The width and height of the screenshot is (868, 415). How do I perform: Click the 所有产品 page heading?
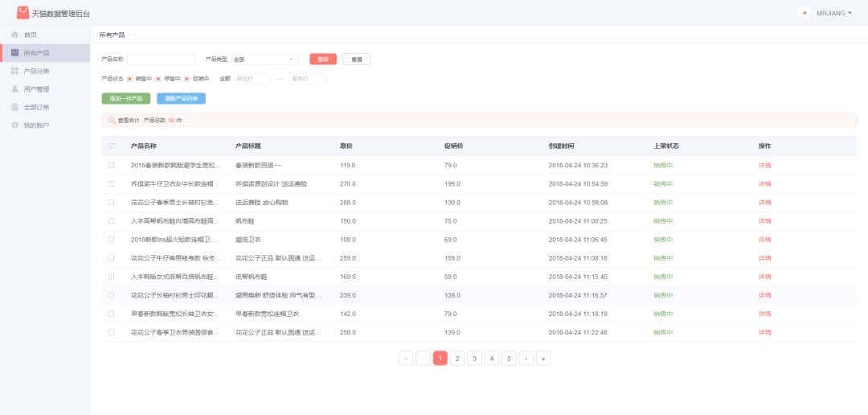pos(112,35)
